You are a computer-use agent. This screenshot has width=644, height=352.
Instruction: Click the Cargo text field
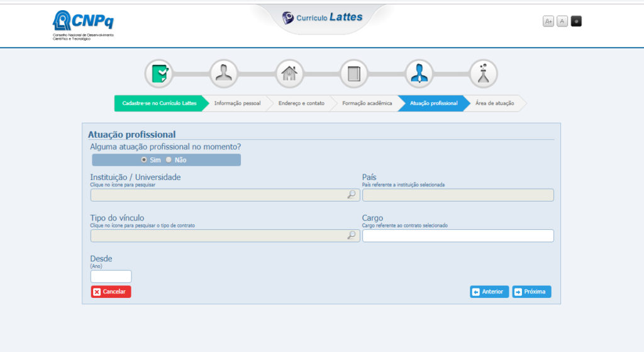[x=458, y=236]
